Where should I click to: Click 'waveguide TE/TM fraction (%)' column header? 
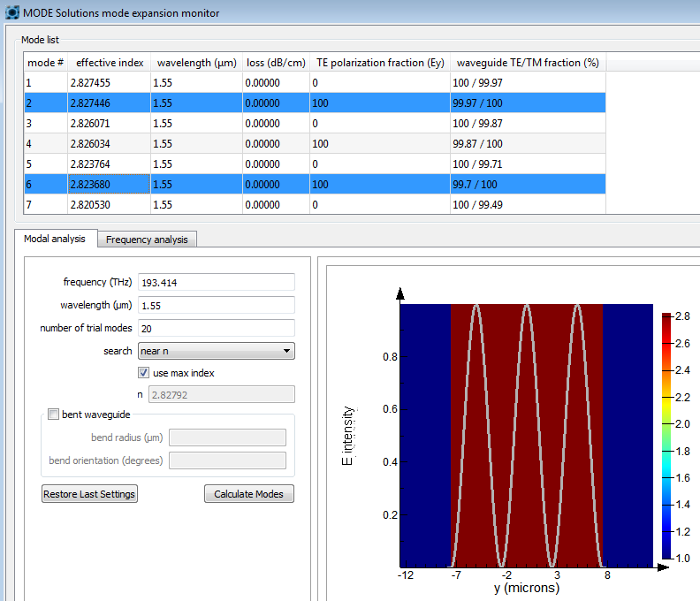tap(528, 63)
